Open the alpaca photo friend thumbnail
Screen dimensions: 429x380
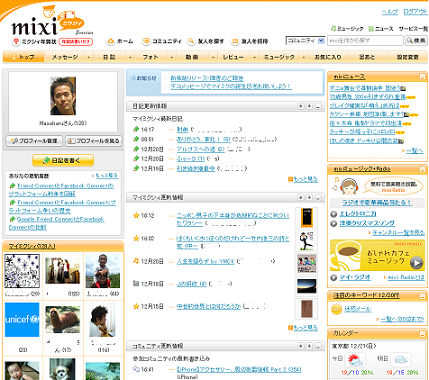coord(63,320)
